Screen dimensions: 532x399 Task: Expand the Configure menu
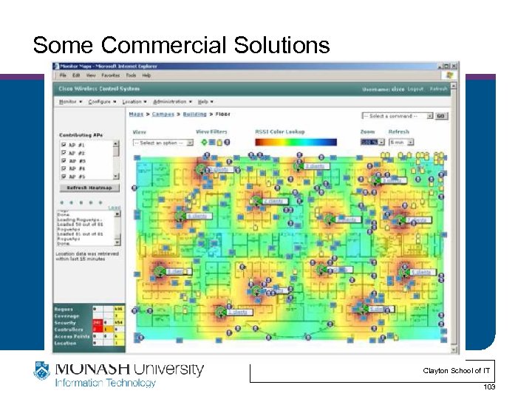[102, 102]
